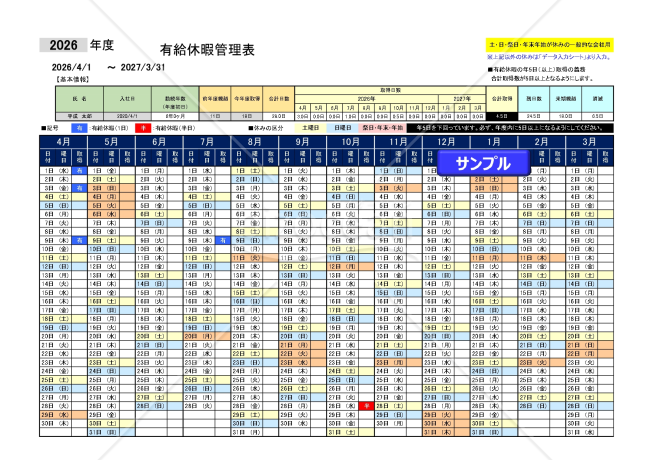The image size is (650, 460).
Task: Select the 有給休暇管理表 title
Action: click(207, 50)
